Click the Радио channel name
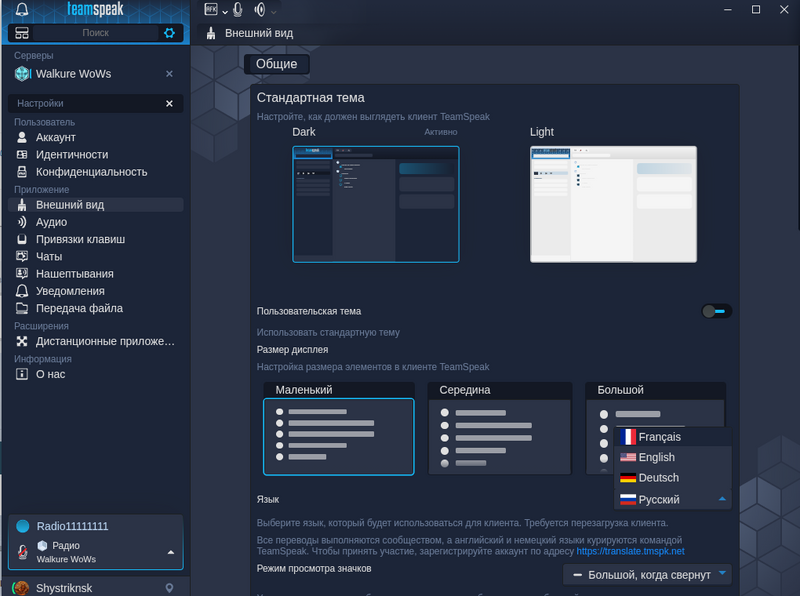 66,545
